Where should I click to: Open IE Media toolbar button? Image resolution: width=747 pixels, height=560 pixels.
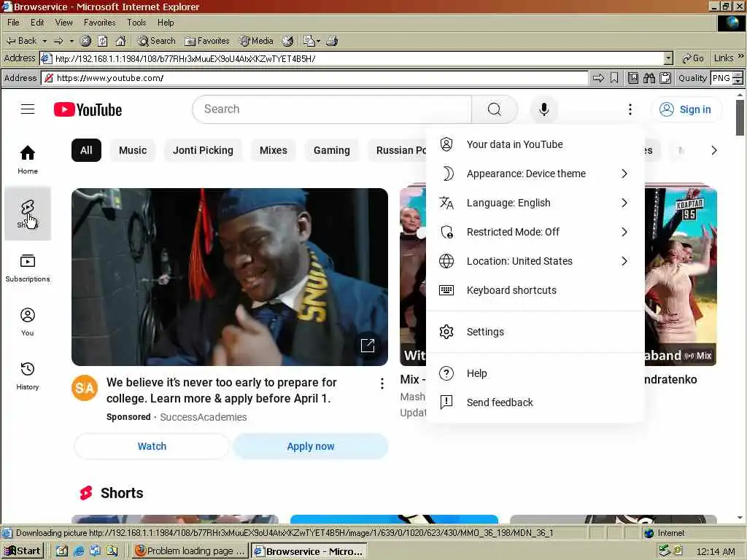(256, 41)
